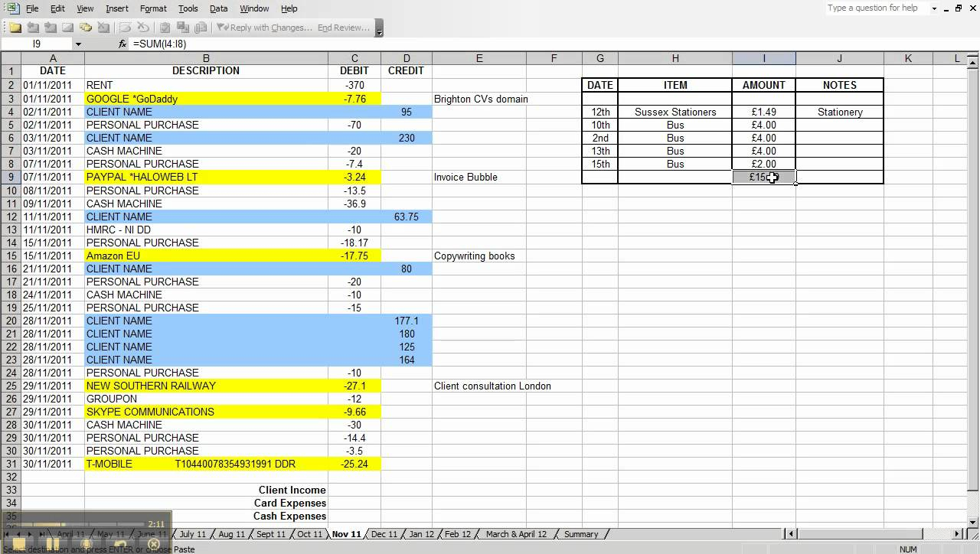Image resolution: width=980 pixels, height=554 pixels.
Task: Click the Edit Comment toolbar icon
Action: (x=67, y=28)
